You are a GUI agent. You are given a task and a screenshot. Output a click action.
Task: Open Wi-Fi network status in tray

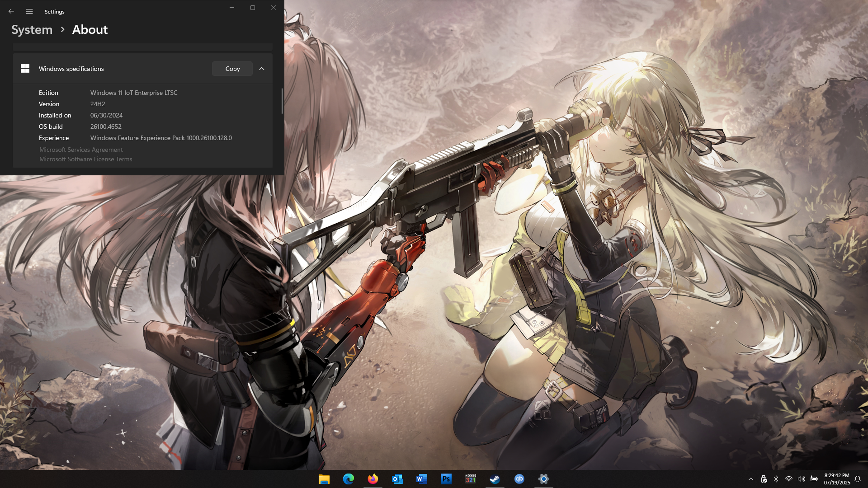pos(789,479)
